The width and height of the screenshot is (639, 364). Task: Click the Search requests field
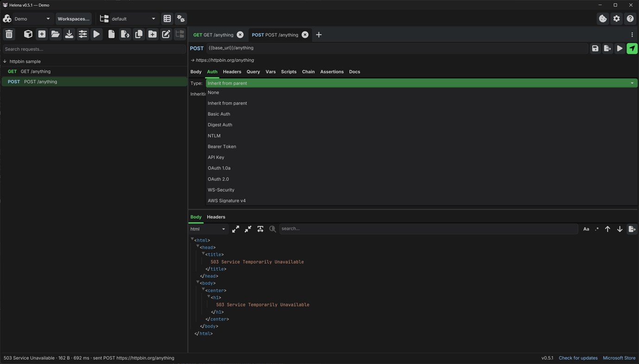pyautogui.click(x=94, y=49)
